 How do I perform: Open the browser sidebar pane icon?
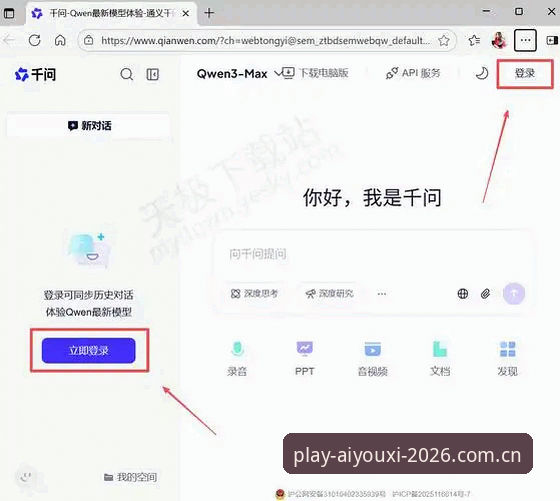[x=552, y=40]
